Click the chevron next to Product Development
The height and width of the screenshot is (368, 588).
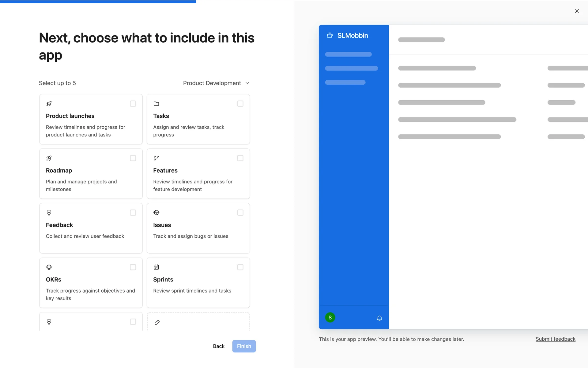247,83
